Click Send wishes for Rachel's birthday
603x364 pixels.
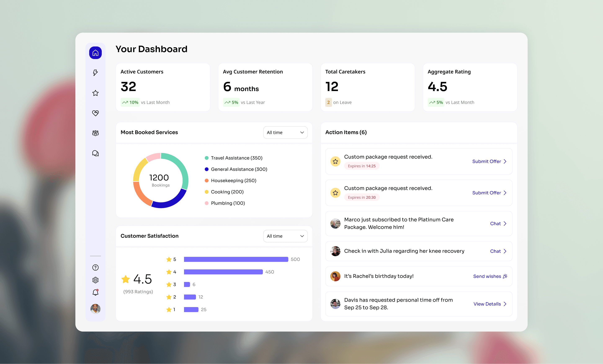[x=490, y=276]
